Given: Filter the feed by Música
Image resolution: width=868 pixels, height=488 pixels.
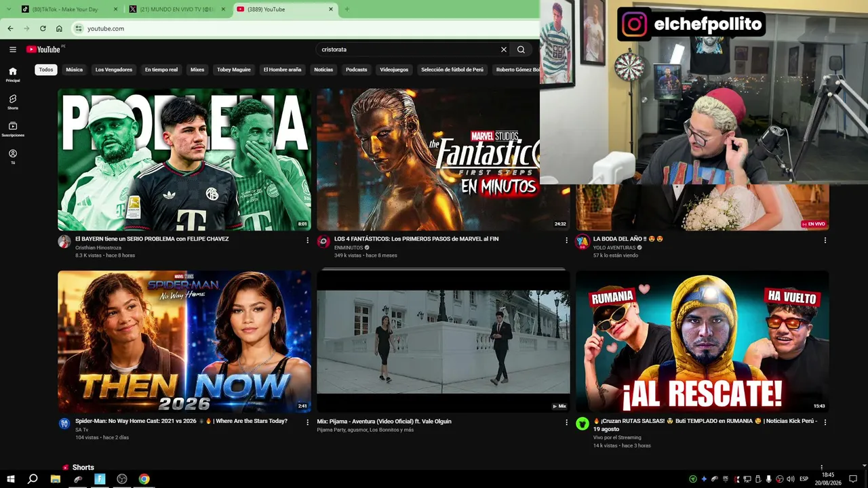Looking at the screenshot, I should click(75, 70).
